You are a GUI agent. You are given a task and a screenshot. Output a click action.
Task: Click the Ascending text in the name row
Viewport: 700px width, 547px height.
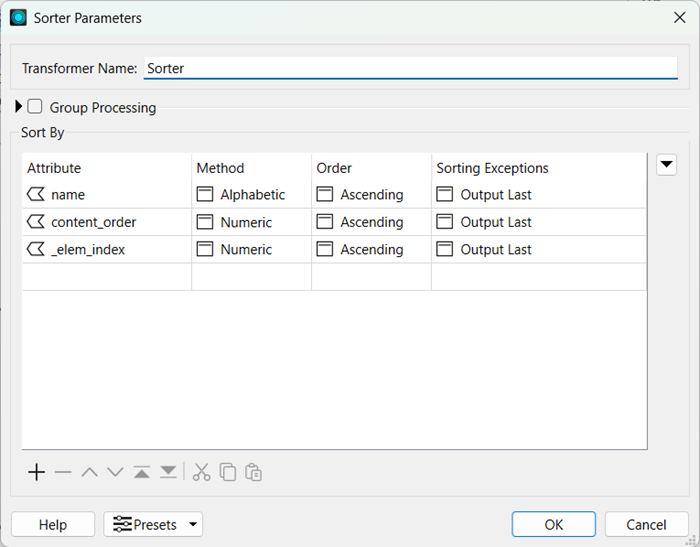[372, 195]
